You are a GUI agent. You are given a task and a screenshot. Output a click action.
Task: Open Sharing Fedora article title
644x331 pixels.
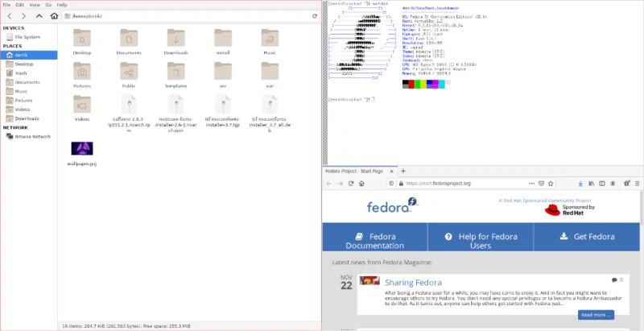pyautogui.click(x=413, y=283)
